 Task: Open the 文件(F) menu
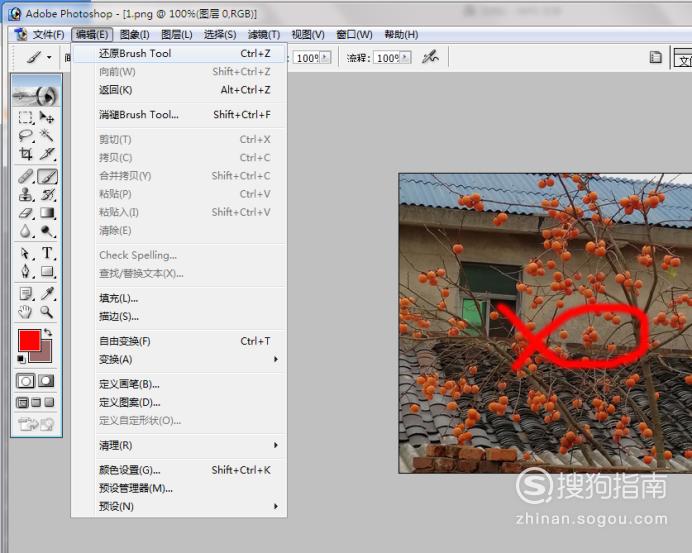tap(49, 34)
